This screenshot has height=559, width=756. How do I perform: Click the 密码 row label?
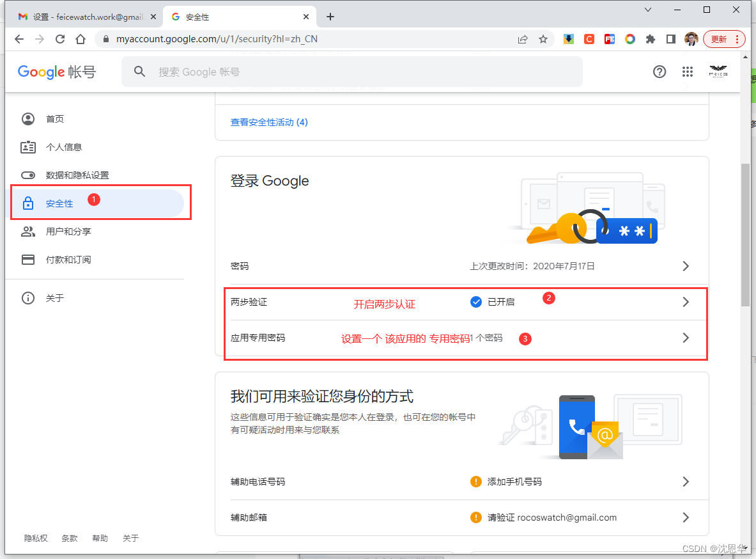click(x=240, y=266)
